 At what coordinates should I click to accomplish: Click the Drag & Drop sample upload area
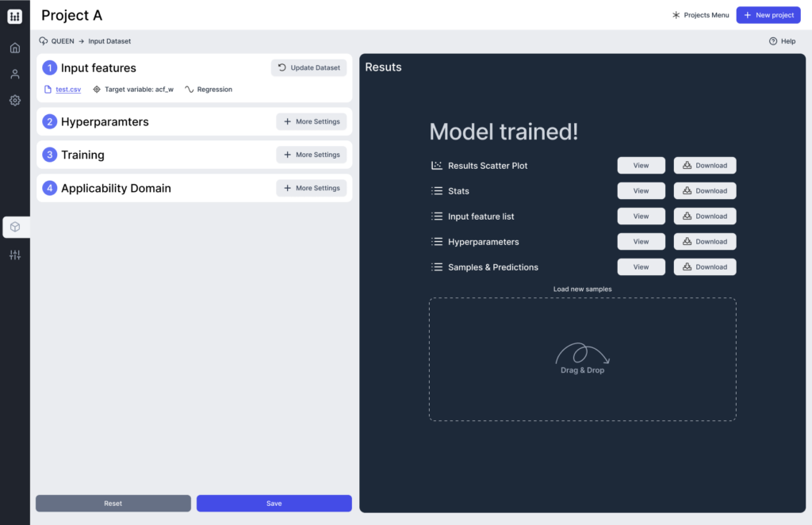(x=582, y=359)
